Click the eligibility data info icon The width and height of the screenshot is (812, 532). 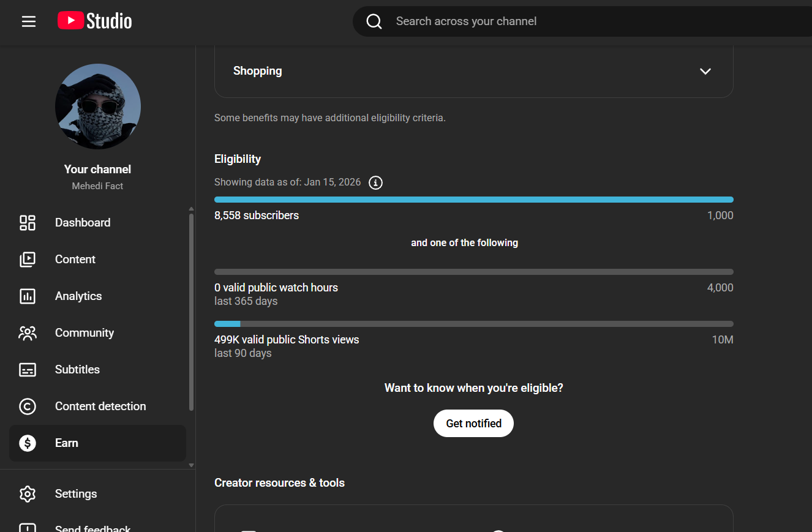[x=376, y=182]
